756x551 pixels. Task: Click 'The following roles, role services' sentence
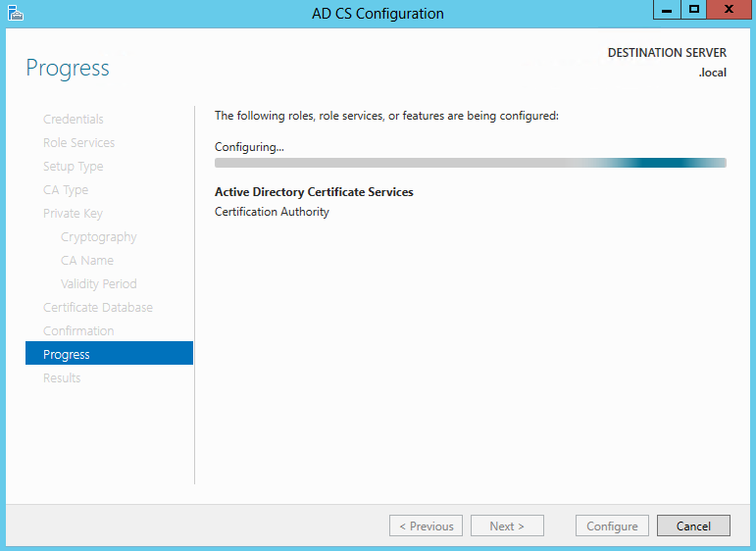coord(386,116)
